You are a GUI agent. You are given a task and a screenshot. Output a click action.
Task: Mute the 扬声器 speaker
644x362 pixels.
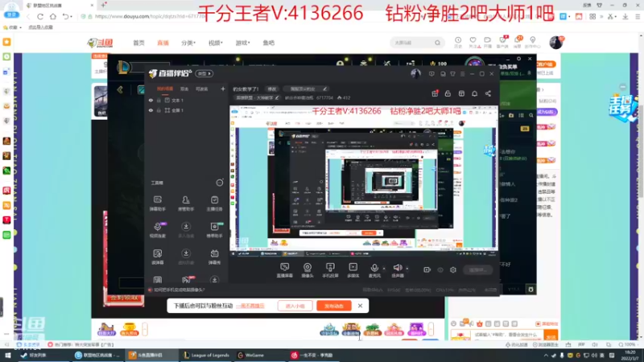[x=398, y=270]
